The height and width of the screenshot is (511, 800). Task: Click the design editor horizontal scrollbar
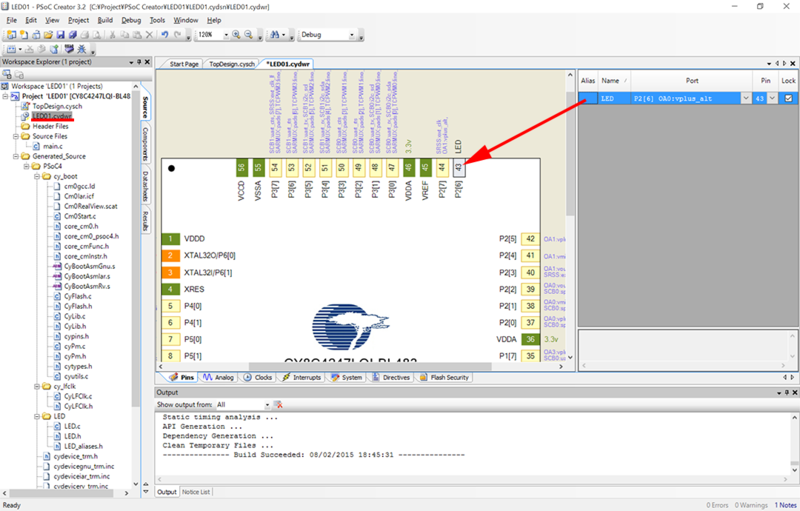tap(369, 366)
